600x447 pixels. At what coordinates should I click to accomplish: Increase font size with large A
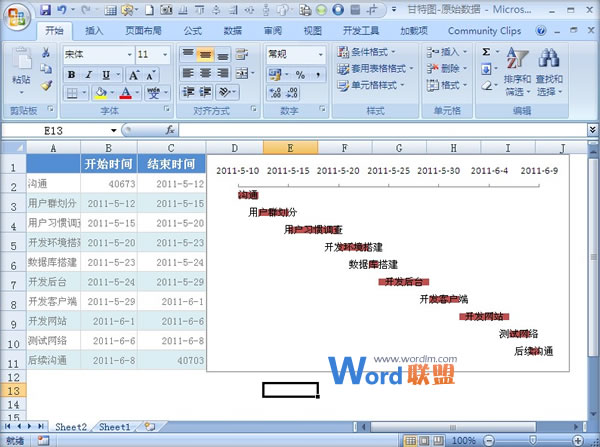point(134,75)
